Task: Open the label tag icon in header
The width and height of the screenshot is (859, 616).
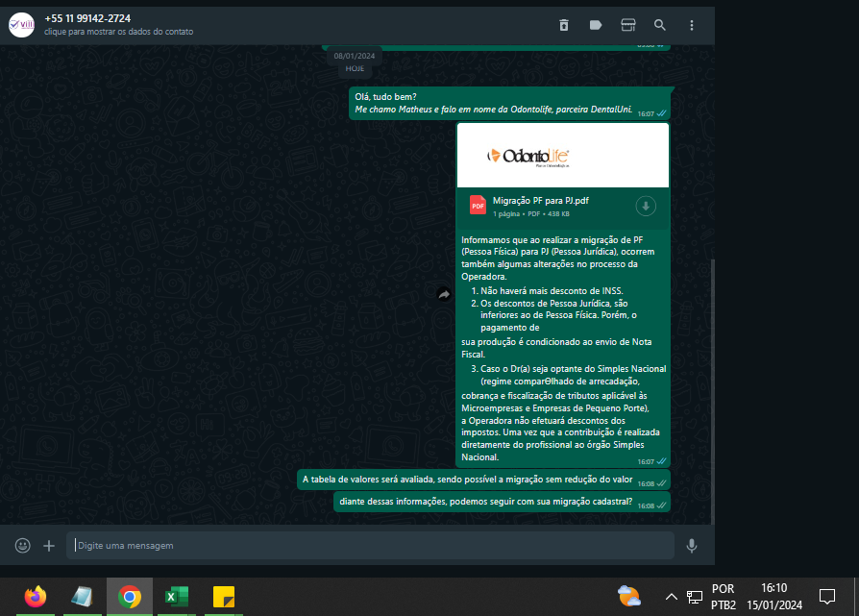Action: pyautogui.click(x=596, y=25)
